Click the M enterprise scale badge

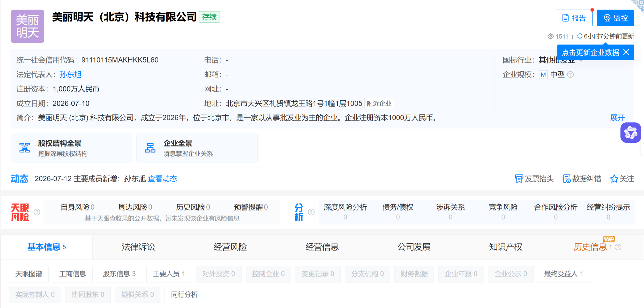click(543, 74)
